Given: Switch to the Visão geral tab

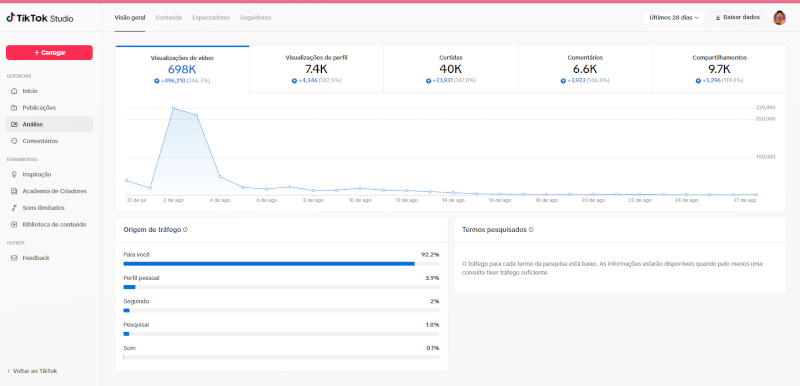Looking at the screenshot, I should (x=130, y=18).
